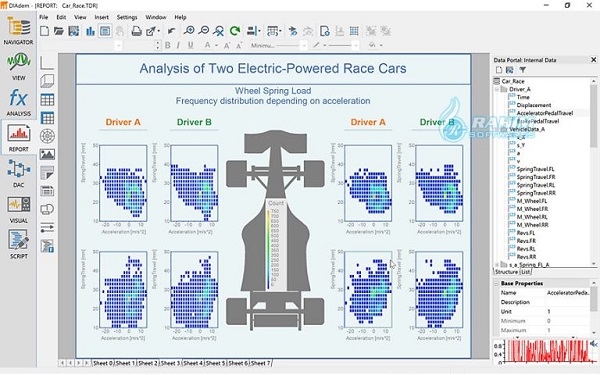
Task: Expand the s_a_Spring_FL_A tree group
Action: 497,264
